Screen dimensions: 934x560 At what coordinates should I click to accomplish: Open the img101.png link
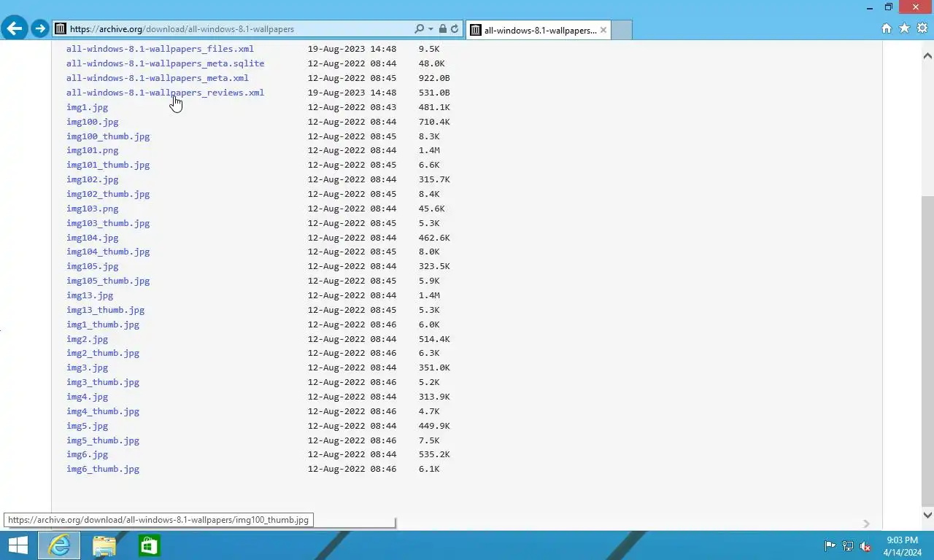click(92, 150)
